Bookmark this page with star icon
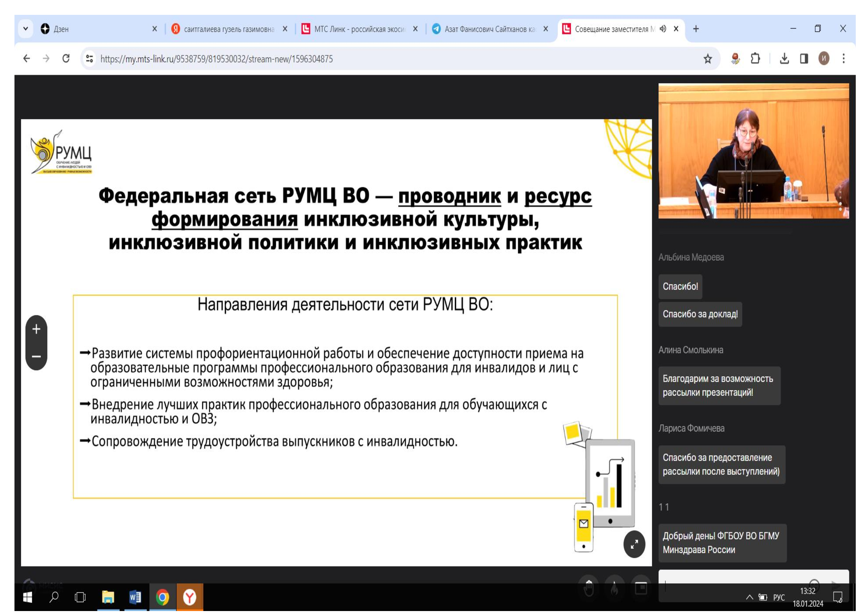The image size is (868, 614). tap(707, 59)
